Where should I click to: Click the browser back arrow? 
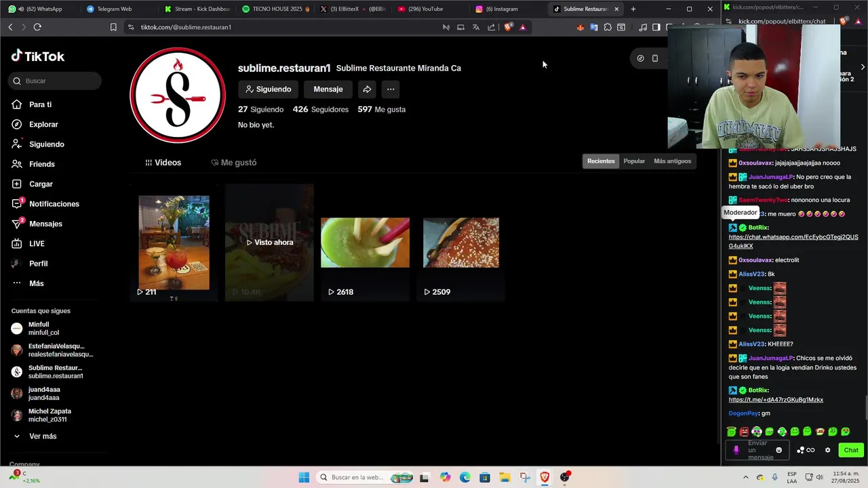(x=10, y=27)
